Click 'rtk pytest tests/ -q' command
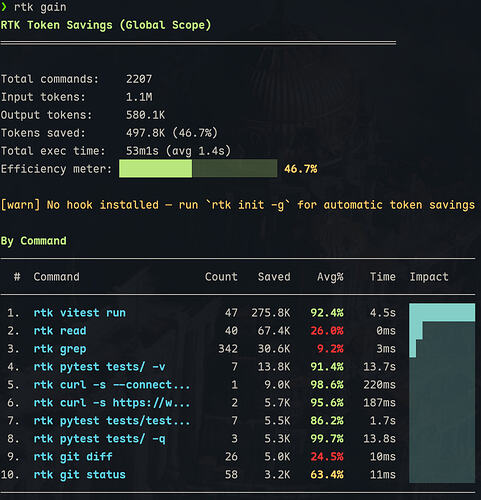481x500 pixels. 99,439
